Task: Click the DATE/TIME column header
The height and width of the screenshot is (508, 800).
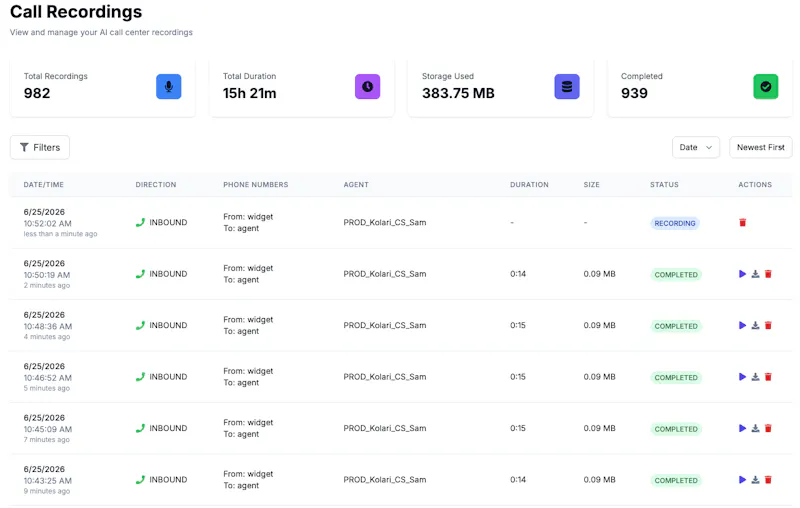Action: point(44,185)
